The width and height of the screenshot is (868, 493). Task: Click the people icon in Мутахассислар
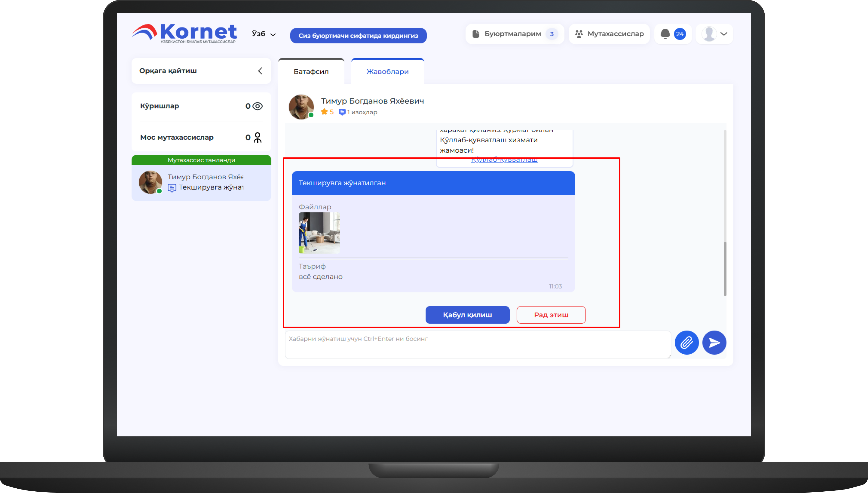(x=579, y=34)
